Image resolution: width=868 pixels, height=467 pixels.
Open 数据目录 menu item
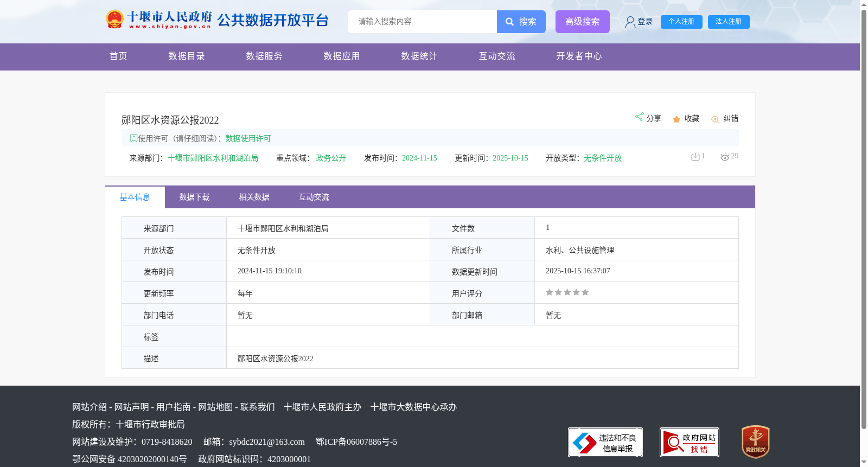click(x=187, y=56)
